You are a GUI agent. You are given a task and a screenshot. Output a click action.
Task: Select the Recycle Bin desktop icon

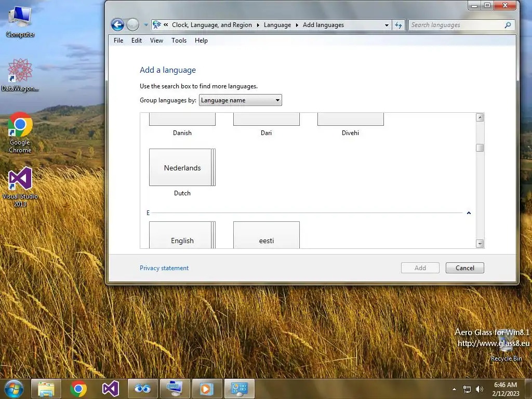tap(506, 346)
